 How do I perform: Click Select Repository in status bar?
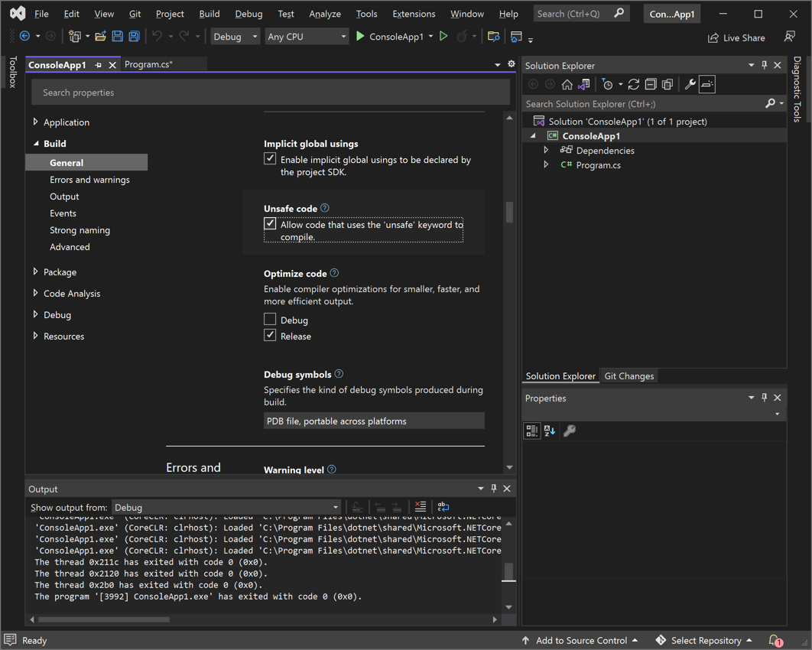point(704,641)
